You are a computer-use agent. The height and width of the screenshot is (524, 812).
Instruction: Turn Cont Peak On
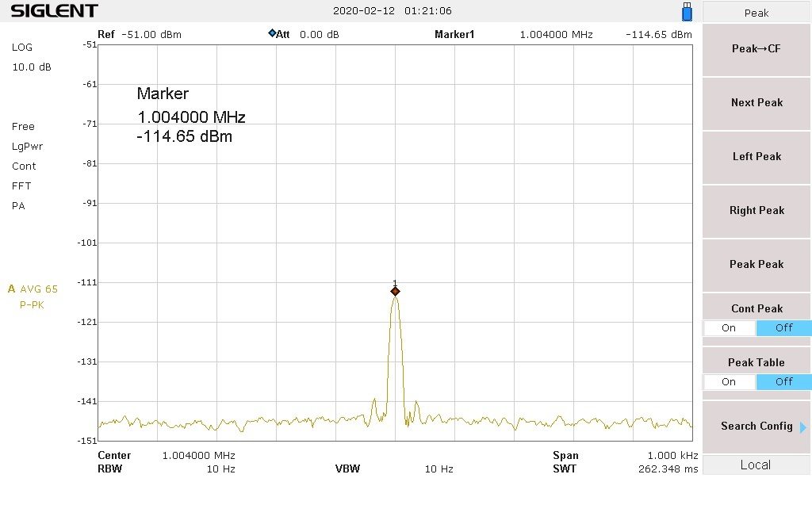point(729,328)
